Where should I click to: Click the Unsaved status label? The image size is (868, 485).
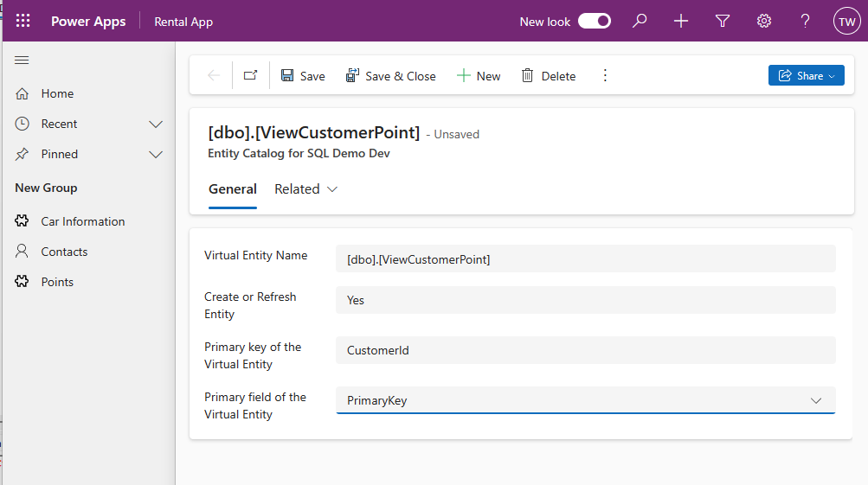tap(457, 134)
